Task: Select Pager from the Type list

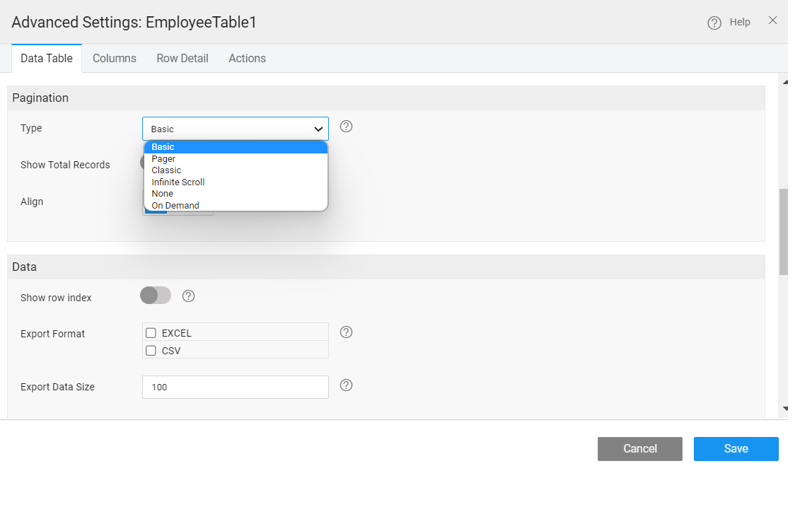Action: [163, 159]
